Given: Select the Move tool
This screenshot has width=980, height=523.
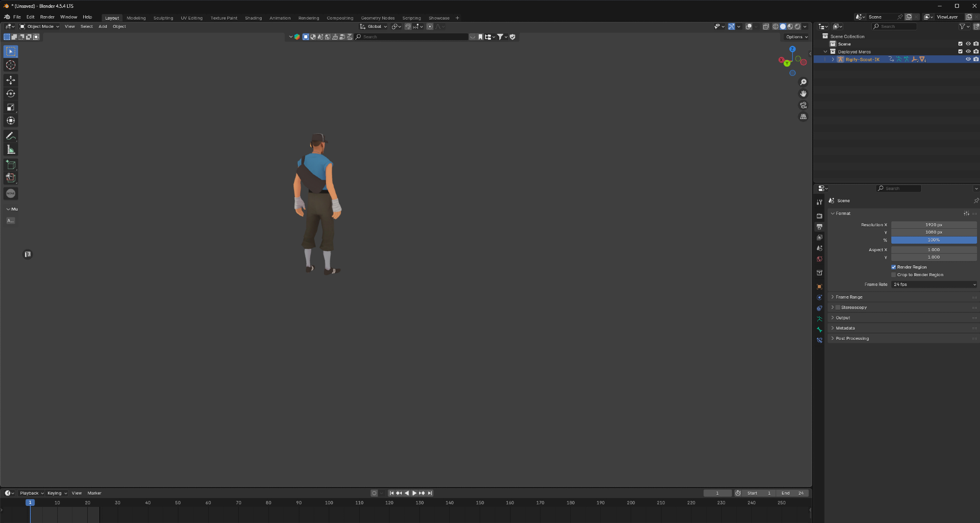Looking at the screenshot, I should pos(11,80).
